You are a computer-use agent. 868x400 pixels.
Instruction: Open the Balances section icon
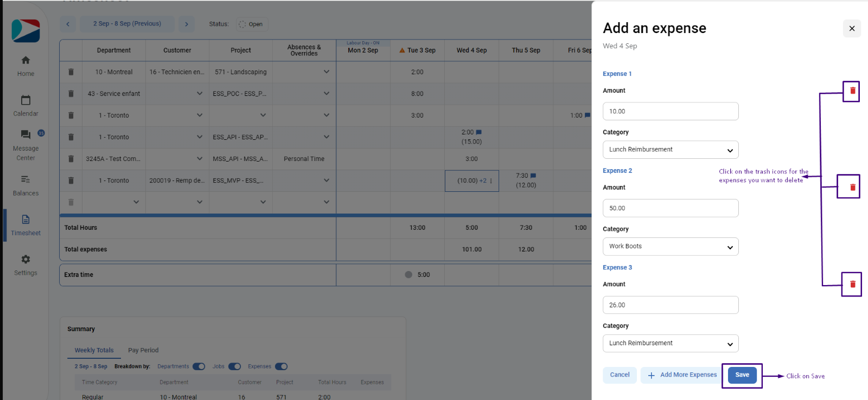[x=25, y=179]
